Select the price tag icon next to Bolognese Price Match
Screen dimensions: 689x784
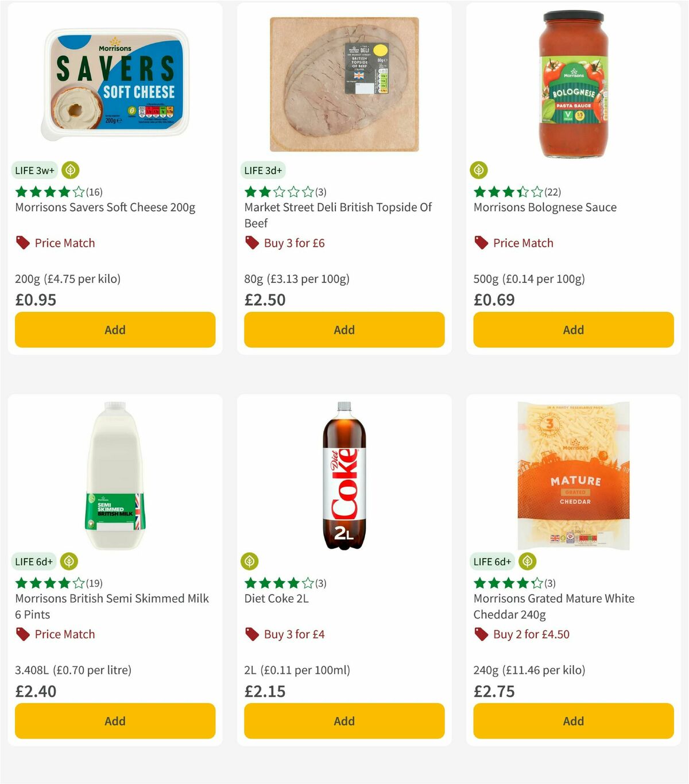(x=481, y=243)
